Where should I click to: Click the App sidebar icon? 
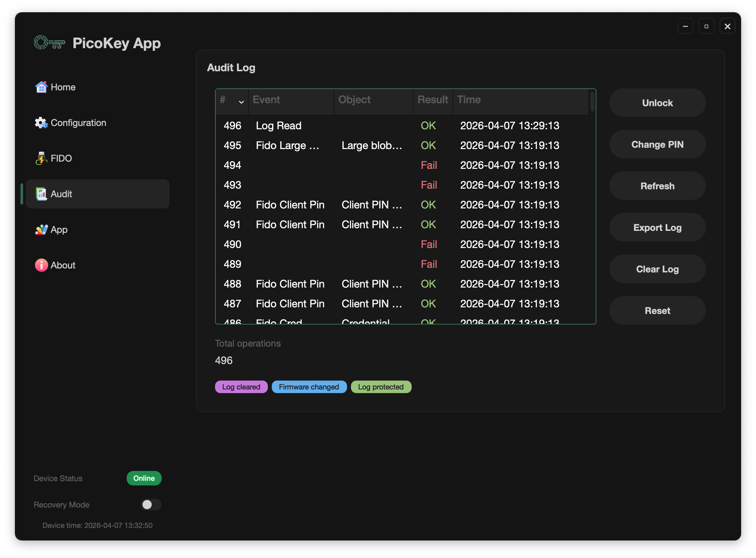(x=41, y=230)
